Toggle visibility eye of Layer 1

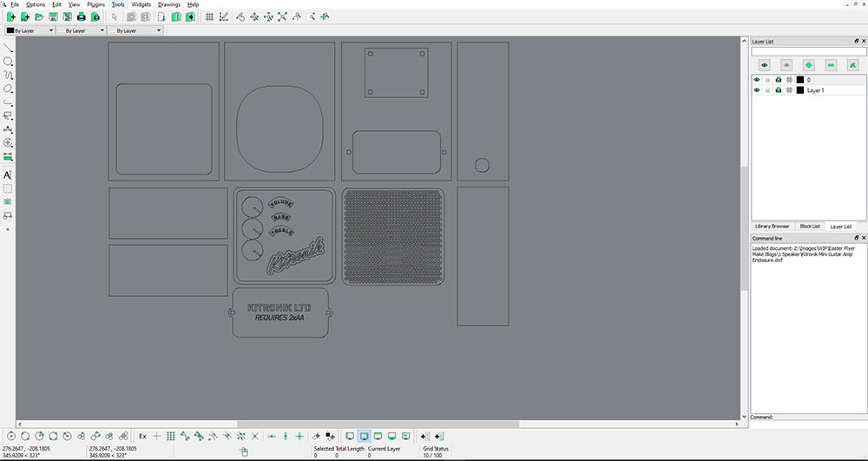(756, 90)
